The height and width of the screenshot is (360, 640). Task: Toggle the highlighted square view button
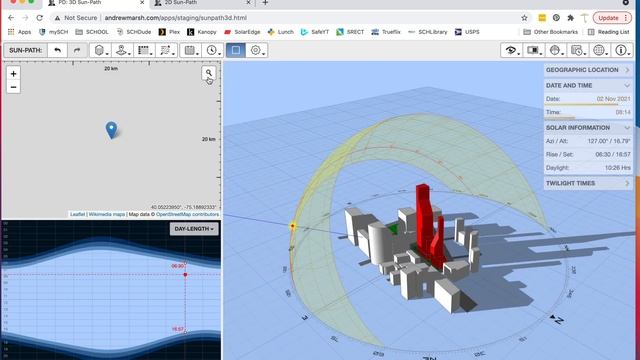236,50
